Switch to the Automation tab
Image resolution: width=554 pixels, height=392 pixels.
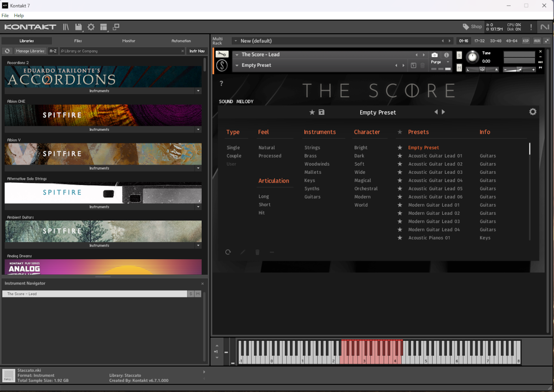coord(181,41)
